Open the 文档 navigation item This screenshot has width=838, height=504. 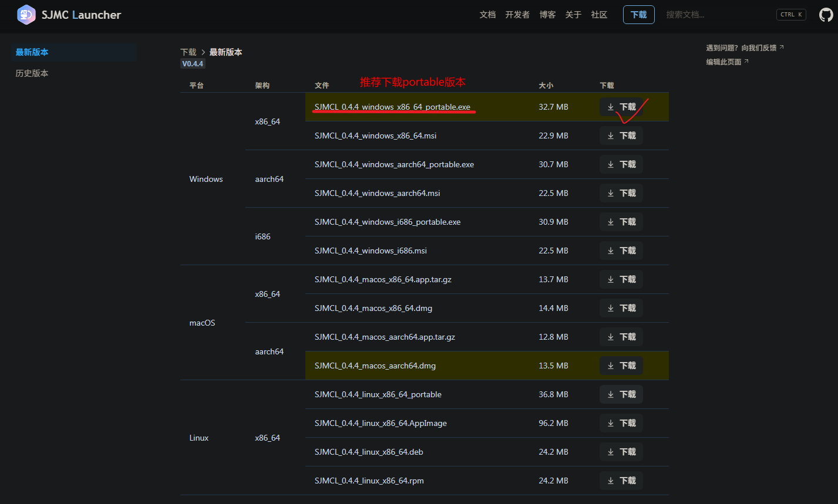[x=487, y=15]
